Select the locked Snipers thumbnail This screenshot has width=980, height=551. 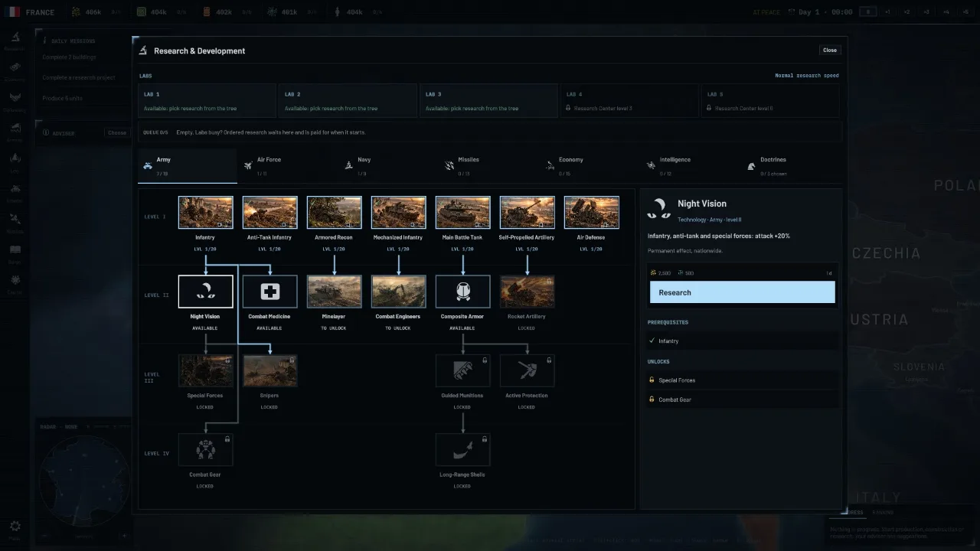pos(269,370)
